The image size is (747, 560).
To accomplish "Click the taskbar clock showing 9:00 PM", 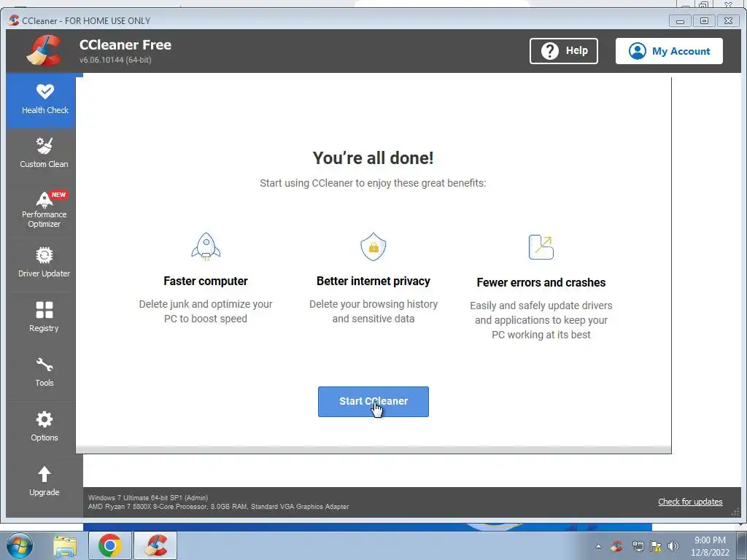I will [x=710, y=546].
